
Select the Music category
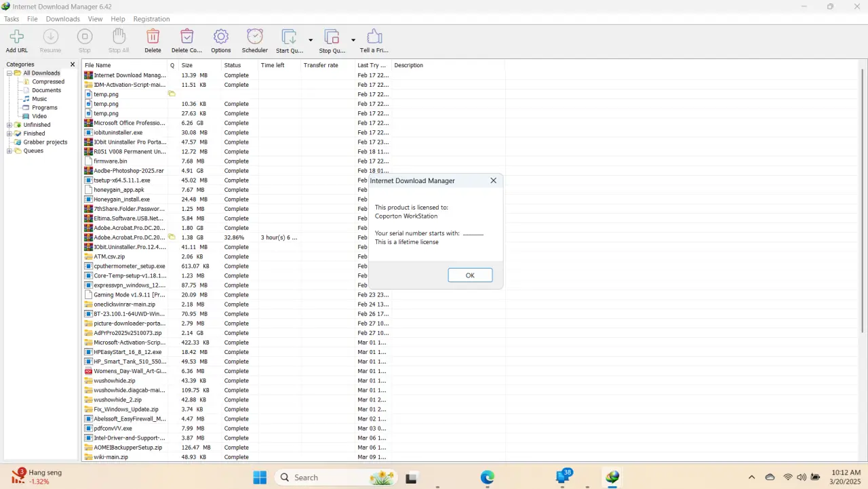39,99
